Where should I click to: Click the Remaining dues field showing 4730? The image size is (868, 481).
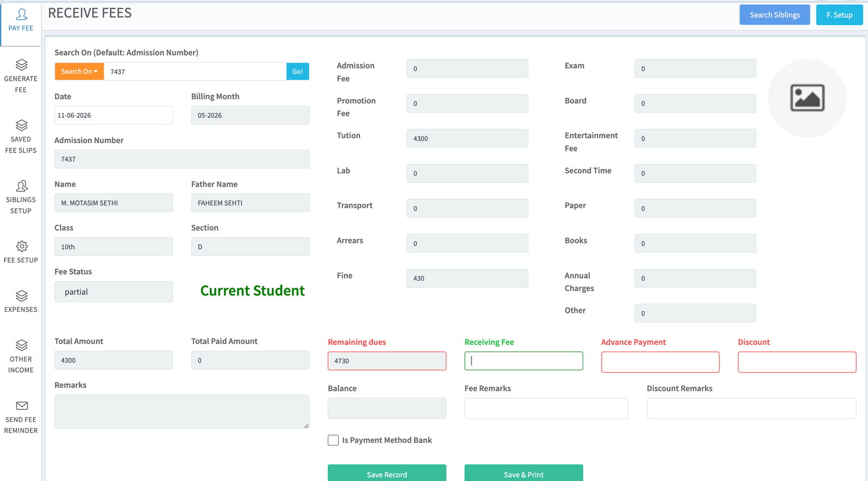(387, 361)
